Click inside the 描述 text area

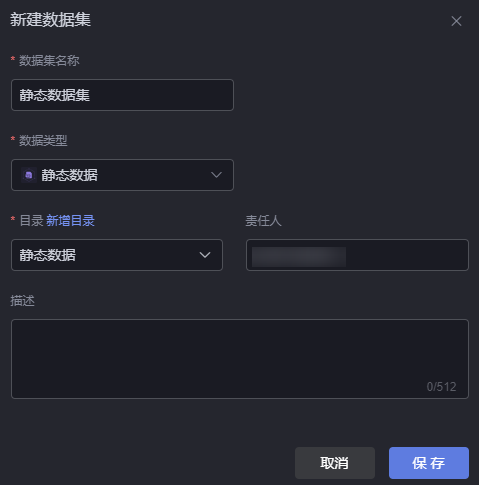coord(240,359)
